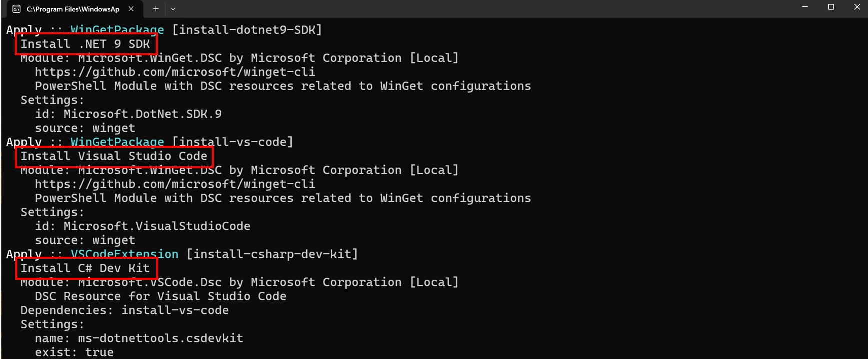The width and height of the screenshot is (868, 359).
Task: Click the "name: ms-dotnettools.csdevkit" line
Action: [x=139, y=338]
